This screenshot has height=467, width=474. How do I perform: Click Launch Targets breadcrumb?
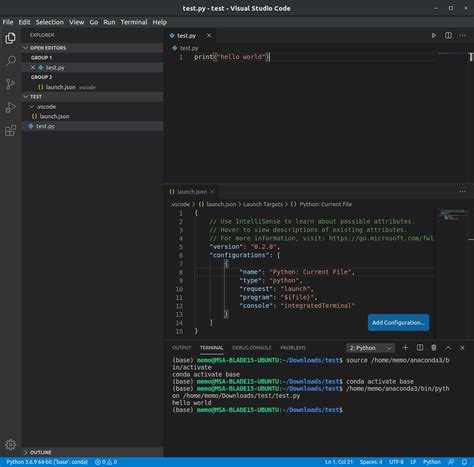(263, 204)
